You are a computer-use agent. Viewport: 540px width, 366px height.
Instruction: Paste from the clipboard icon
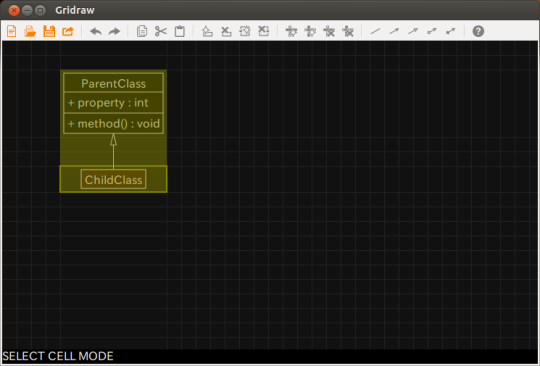pos(179,31)
